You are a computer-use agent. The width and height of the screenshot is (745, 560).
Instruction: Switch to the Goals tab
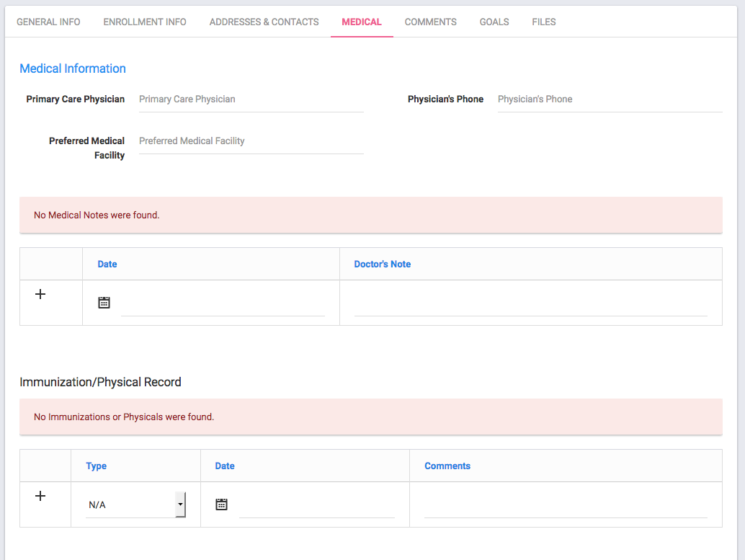click(x=494, y=22)
